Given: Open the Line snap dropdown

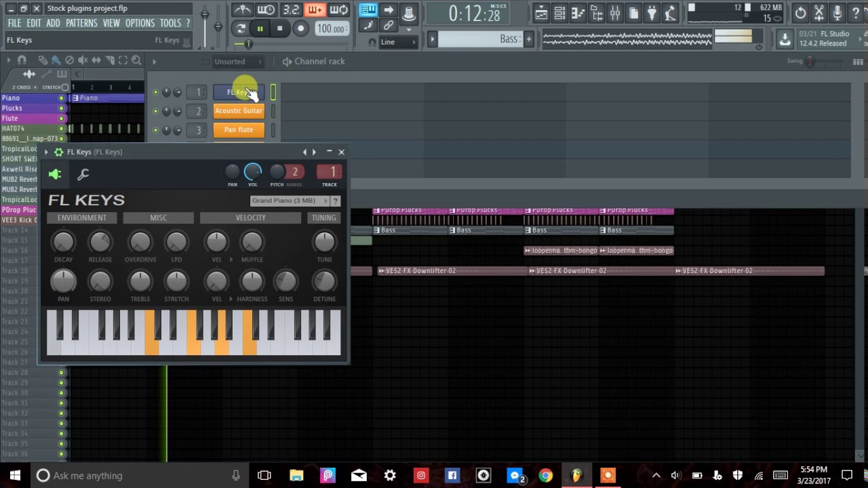Looking at the screenshot, I should pos(398,42).
